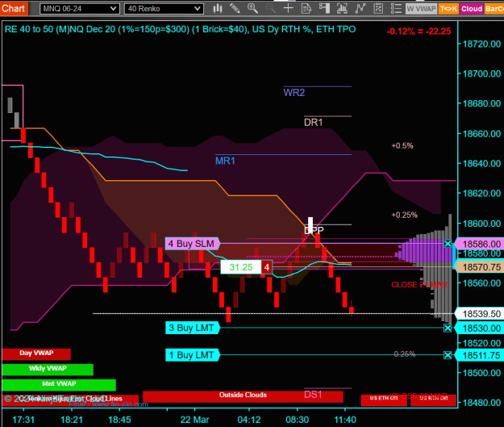Open the data series bars icon
The height and width of the screenshot is (427, 504).
(342, 8)
